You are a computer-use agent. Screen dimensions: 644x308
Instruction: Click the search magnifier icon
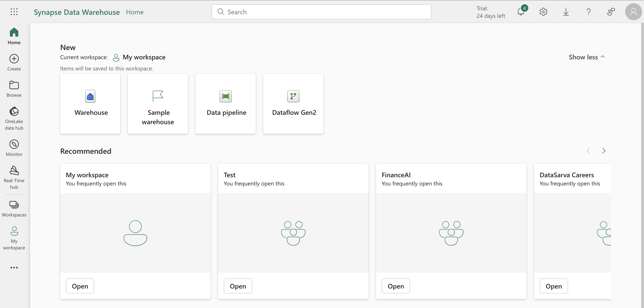(x=220, y=12)
